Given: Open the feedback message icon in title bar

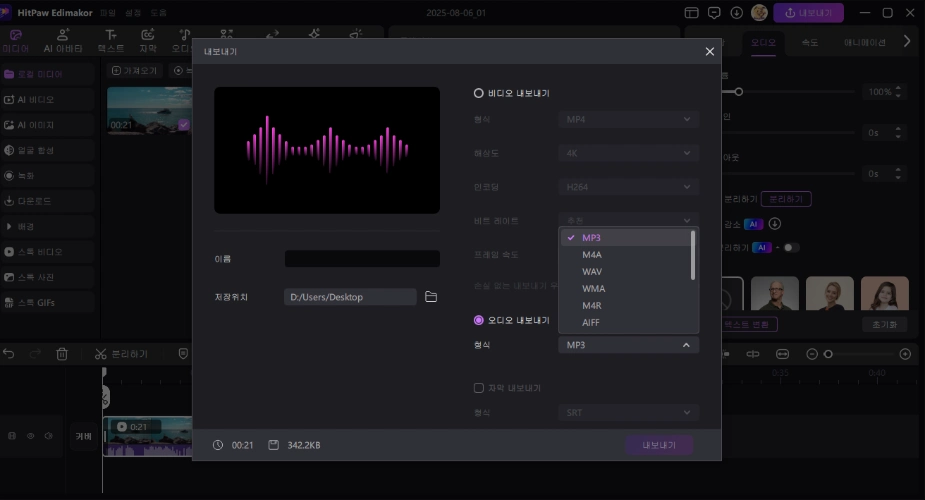Looking at the screenshot, I should tap(714, 12).
